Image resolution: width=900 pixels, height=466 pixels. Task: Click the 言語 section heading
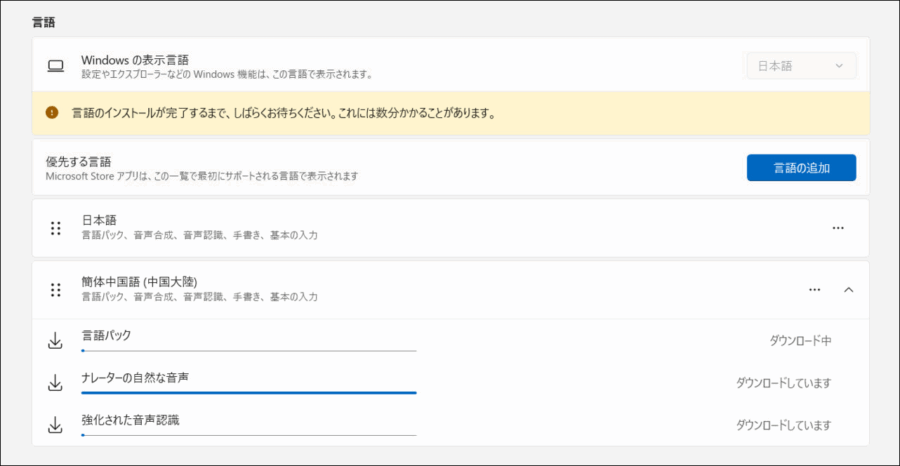[43, 22]
